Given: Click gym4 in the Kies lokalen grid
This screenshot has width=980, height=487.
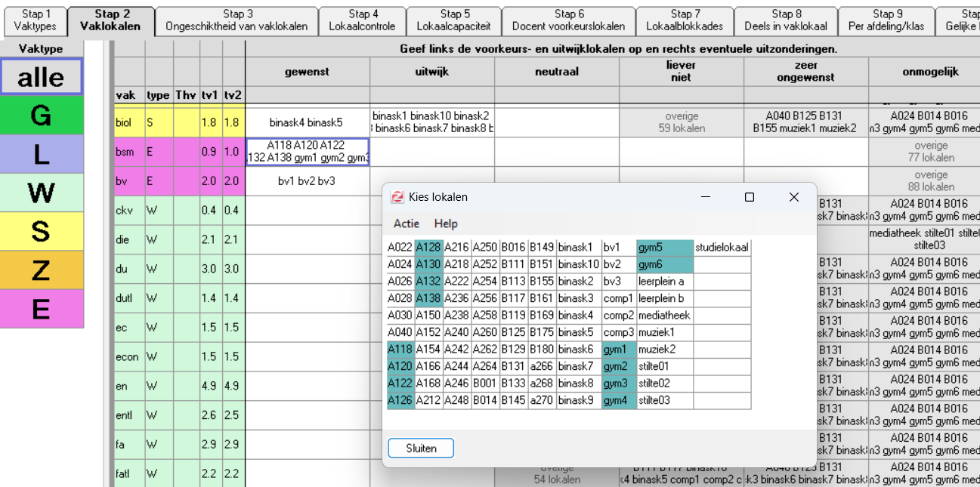Looking at the screenshot, I should 619,400.
